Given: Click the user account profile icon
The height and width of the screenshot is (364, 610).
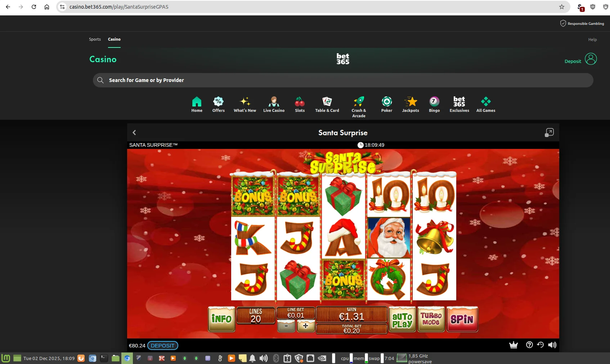Looking at the screenshot, I should (591, 59).
